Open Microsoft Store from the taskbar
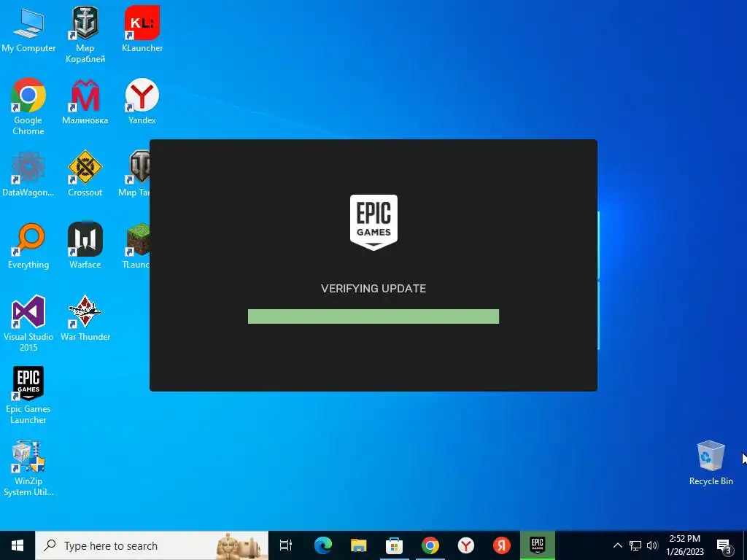 [394, 545]
